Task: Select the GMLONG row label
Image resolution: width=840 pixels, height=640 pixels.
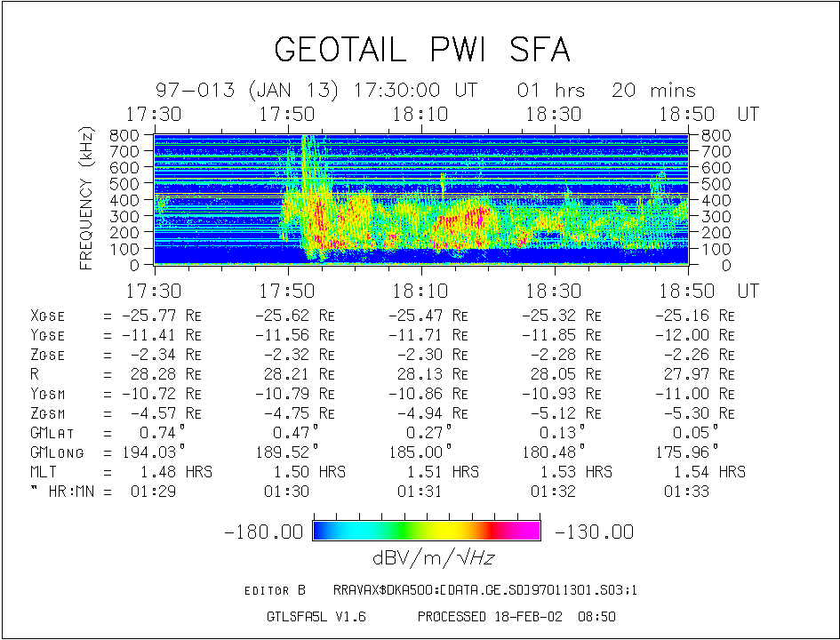Action: [x=57, y=452]
